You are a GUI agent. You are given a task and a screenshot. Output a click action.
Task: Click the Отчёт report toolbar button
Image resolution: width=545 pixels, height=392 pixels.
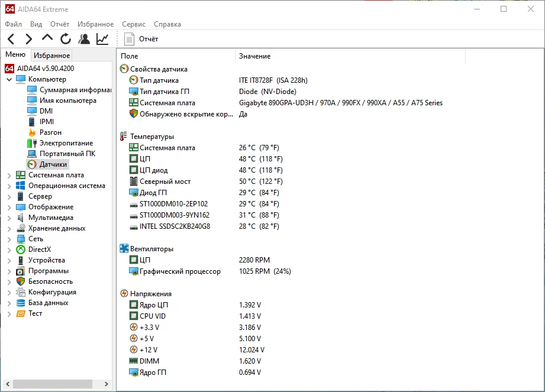(141, 39)
